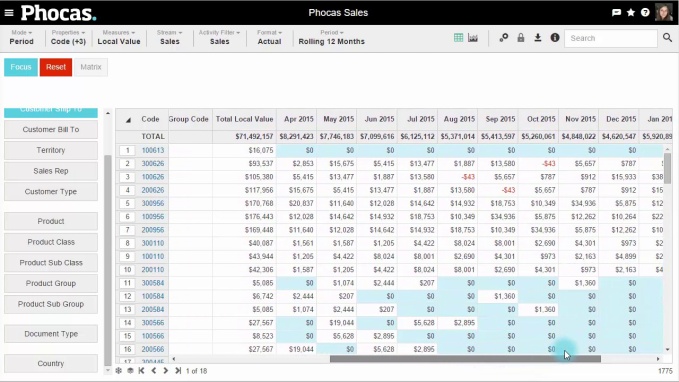Open the Stream dropdown
Screen dimensions: 679x382
(169, 37)
